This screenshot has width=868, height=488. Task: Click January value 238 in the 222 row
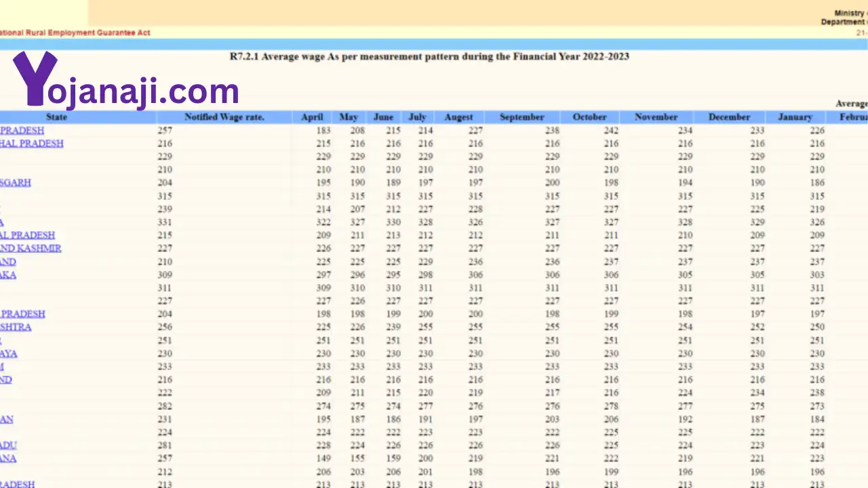coord(817,393)
